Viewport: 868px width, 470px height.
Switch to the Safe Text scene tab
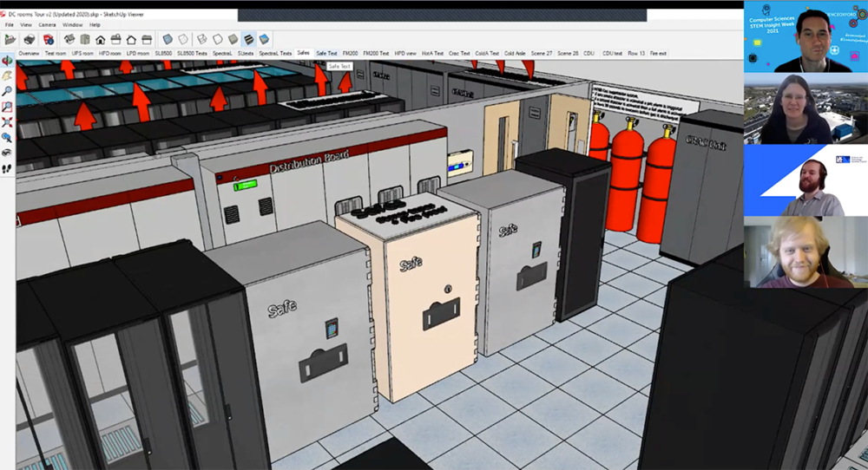(326, 54)
